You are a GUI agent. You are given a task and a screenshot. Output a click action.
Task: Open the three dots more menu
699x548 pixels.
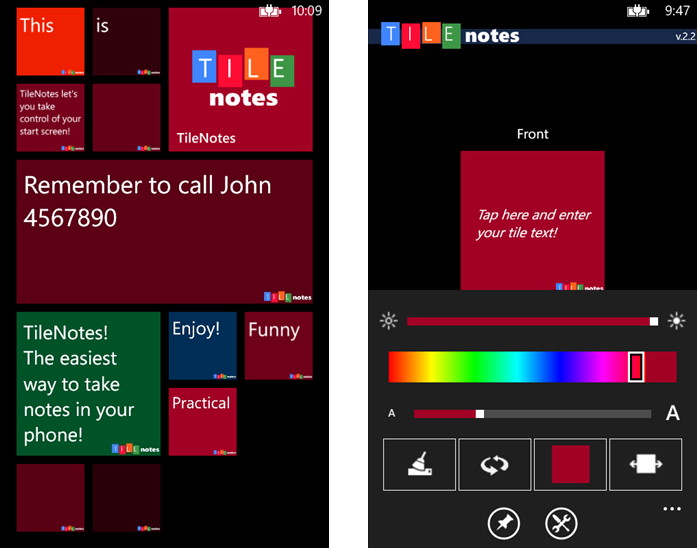click(x=672, y=509)
